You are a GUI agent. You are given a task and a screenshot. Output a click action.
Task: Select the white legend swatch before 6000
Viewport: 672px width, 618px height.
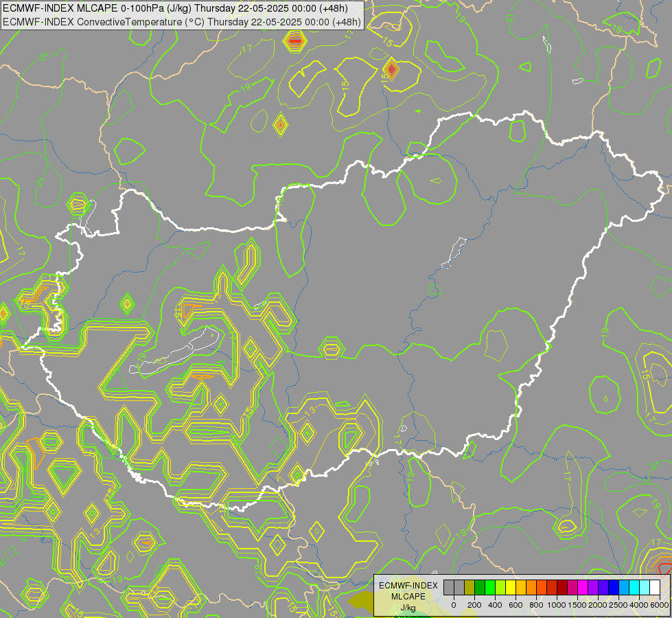pyautogui.click(x=655, y=588)
